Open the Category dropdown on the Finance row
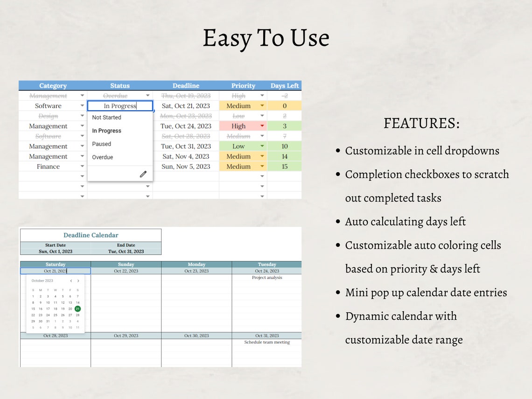The width and height of the screenshot is (532, 399). click(81, 167)
